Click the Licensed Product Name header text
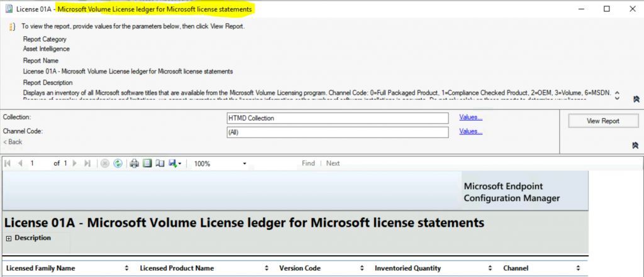This screenshot has width=644, height=277. pos(177,268)
